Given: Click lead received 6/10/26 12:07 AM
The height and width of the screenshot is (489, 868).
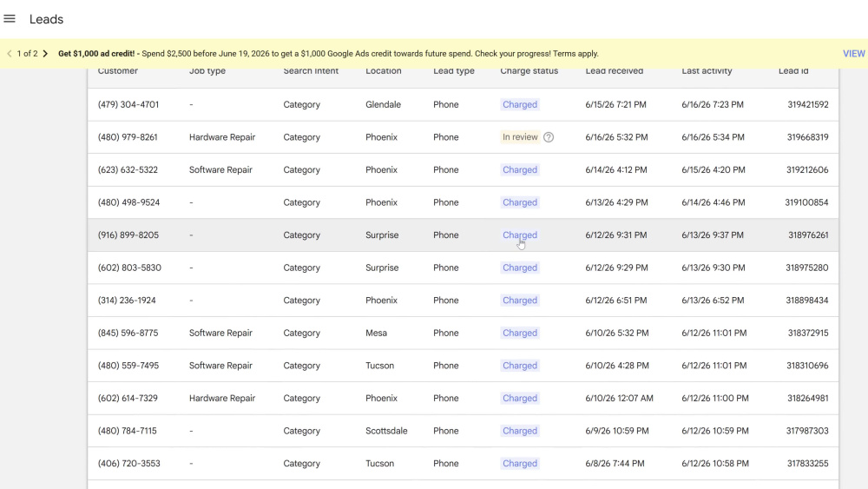Looking at the screenshot, I should point(620,399).
